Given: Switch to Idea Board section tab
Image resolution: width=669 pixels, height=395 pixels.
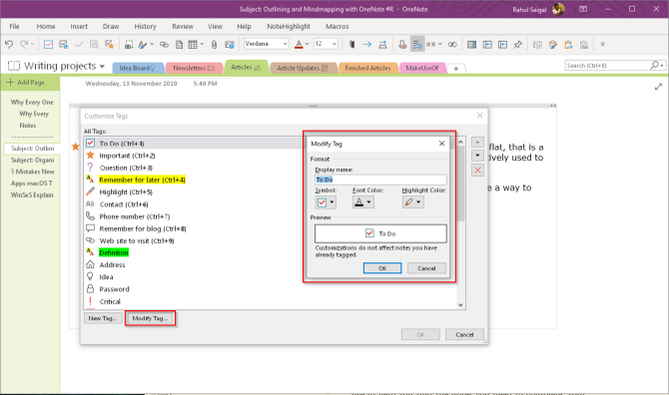Looking at the screenshot, I should pos(137,68).
